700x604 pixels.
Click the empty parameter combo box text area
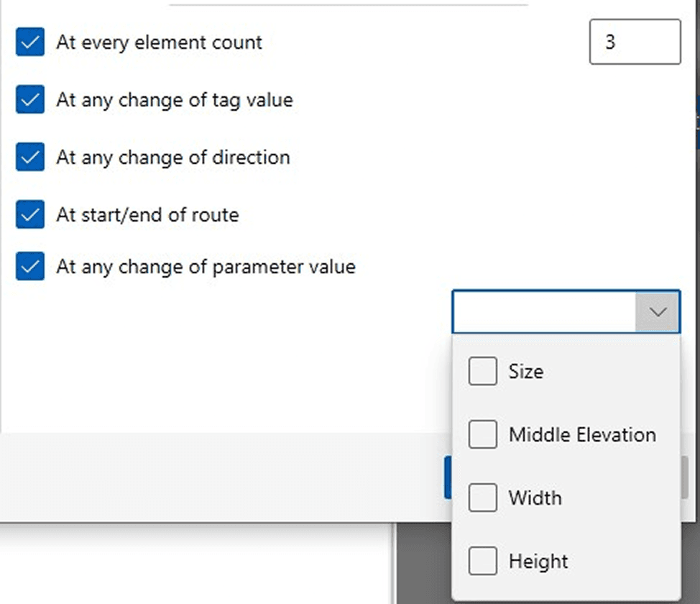(x=544, y=312)
